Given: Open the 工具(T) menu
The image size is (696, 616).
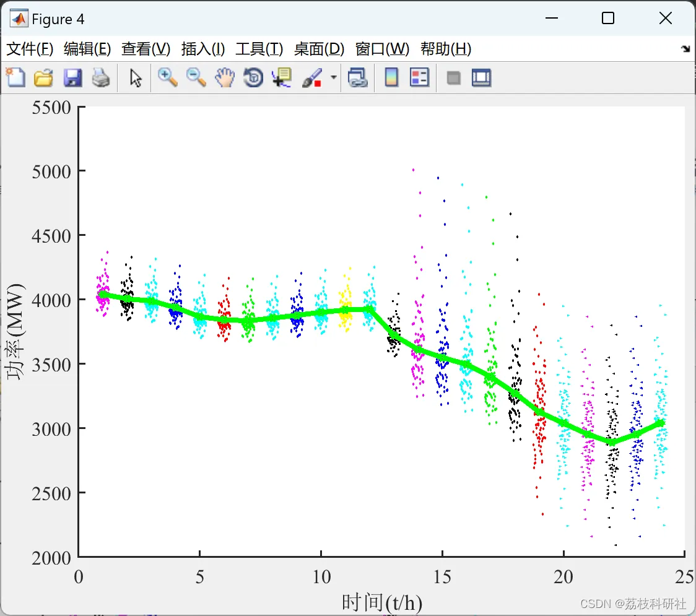Looking at the screenshot, I should [259, 49].
